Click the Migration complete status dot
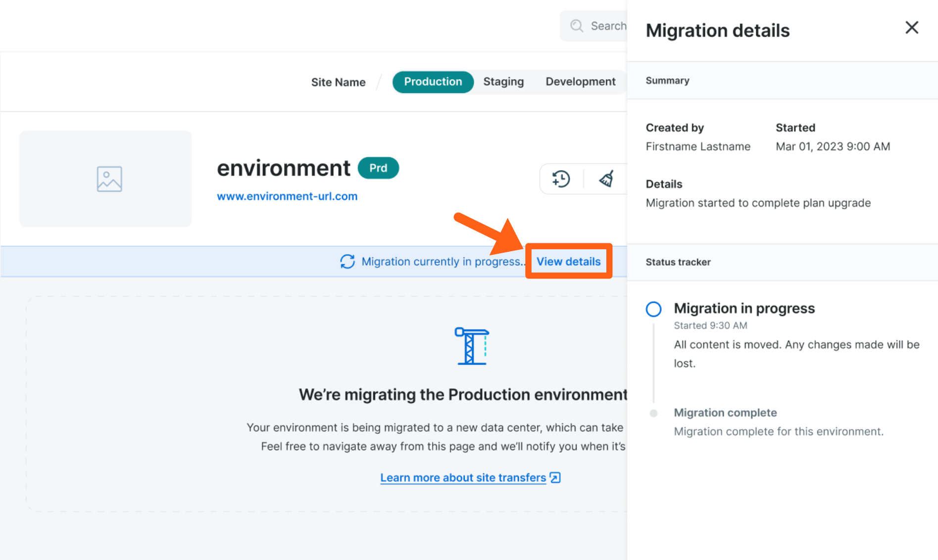Screen dimensions: 938x560 (653, 413)
